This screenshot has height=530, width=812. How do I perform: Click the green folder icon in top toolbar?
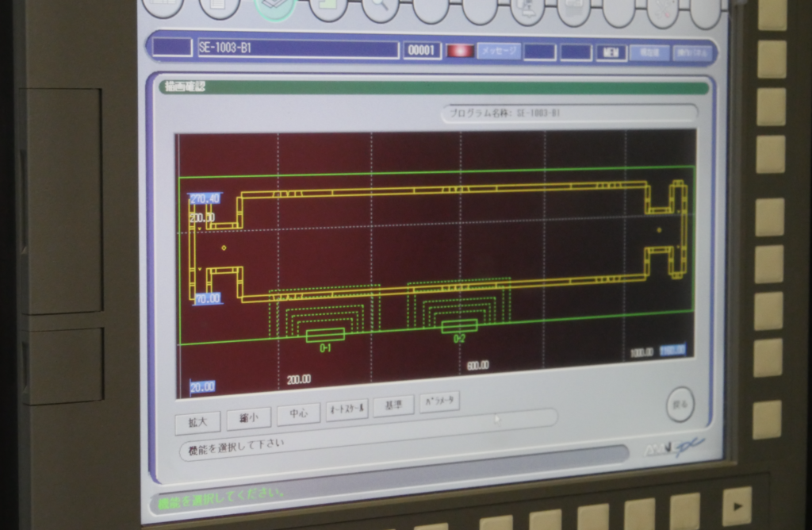click(x=327, y=8)
